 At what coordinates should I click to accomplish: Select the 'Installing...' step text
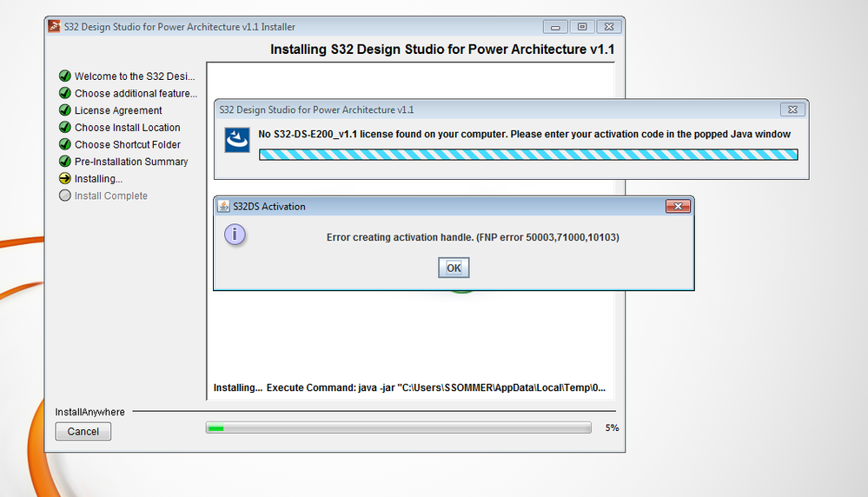[x=98, y=179]
